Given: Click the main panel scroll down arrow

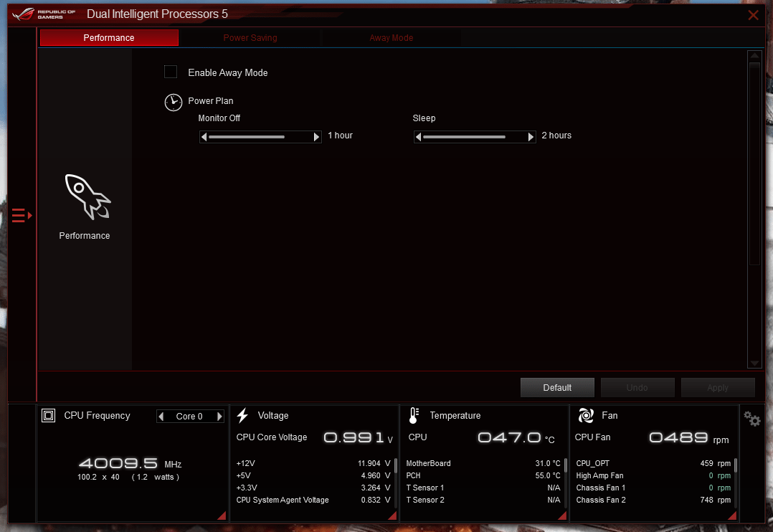Looking at the screenshot, I should tap(754, 364).
